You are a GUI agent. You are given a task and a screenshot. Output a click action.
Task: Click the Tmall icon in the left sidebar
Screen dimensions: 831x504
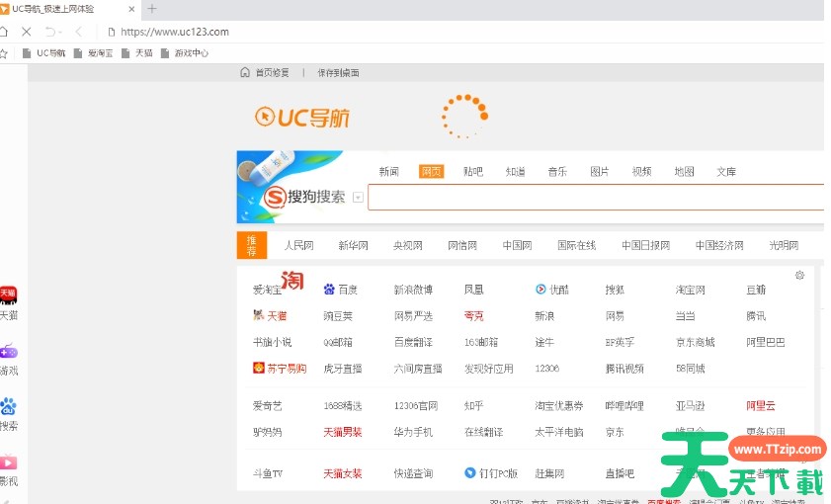pyautogui.click(x=8, y=294)
